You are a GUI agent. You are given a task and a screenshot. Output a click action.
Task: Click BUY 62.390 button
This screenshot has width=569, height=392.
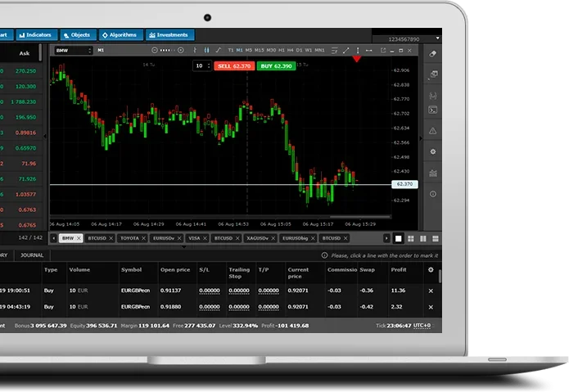pos(276,66)
